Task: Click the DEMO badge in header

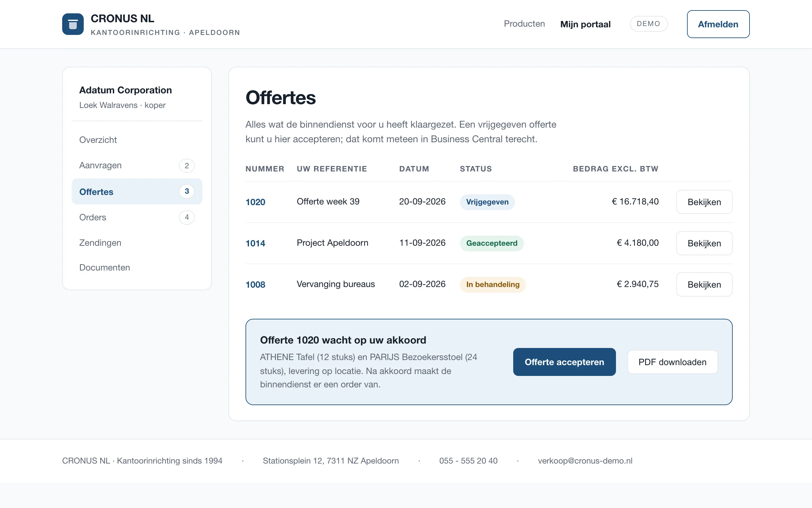Action: pos(648,24)
